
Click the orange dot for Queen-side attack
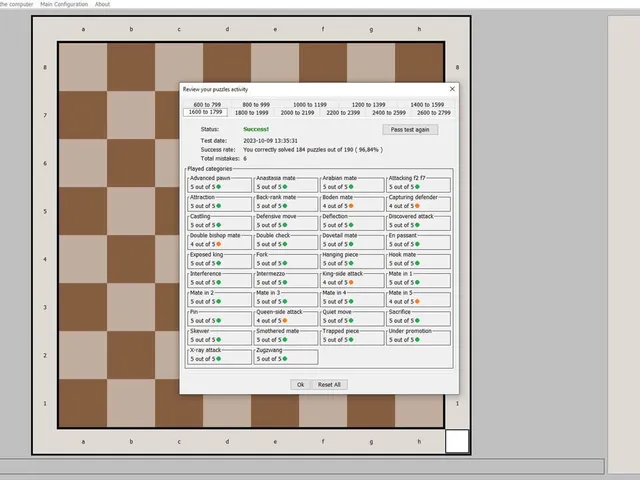point(285,321)
